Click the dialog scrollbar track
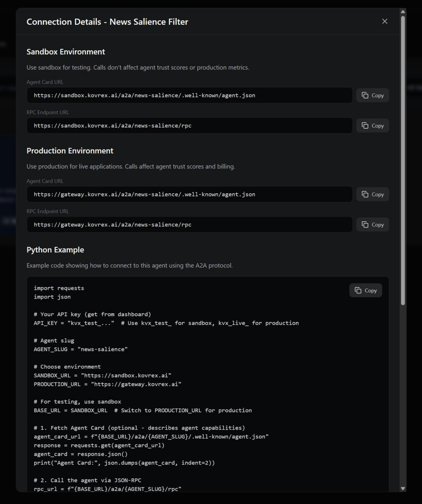Image resolution: width=422 pixels, height=504 pixels. 403,394
